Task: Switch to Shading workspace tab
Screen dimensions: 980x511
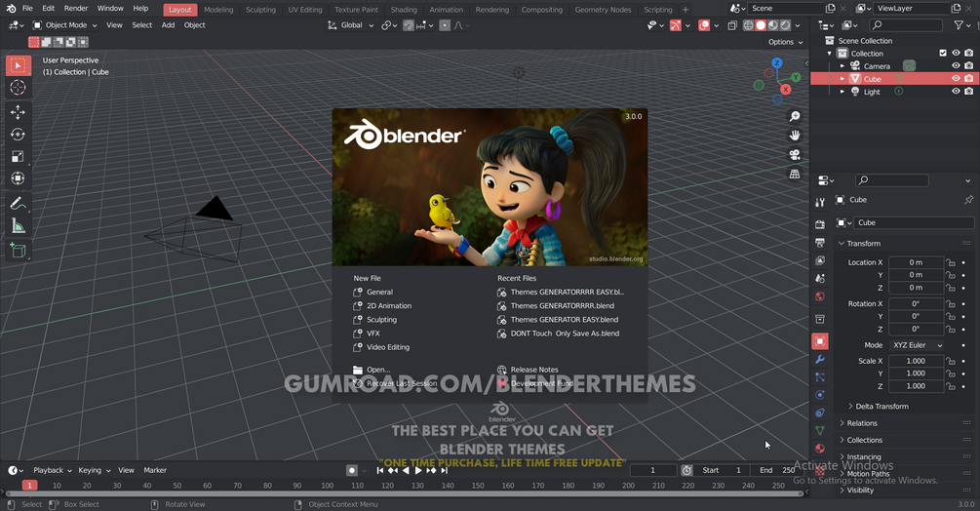Action: point(404,10)
